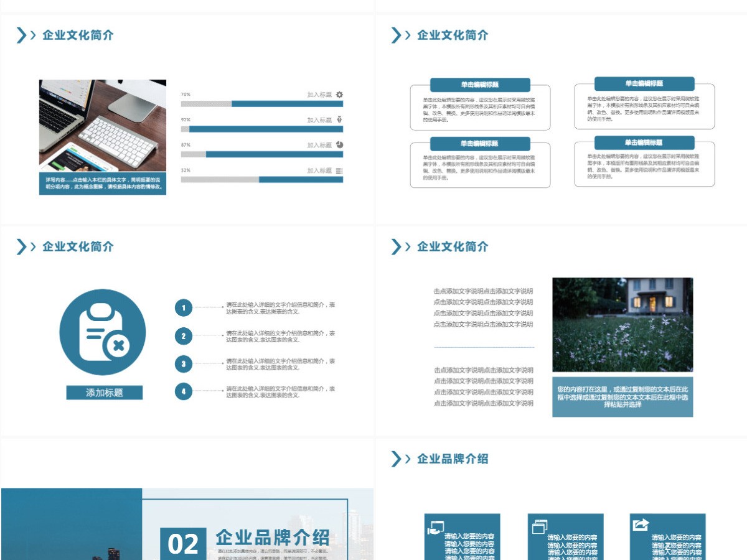Click the 70% progress bar
The image size is (747, 560).
[262, 104]
